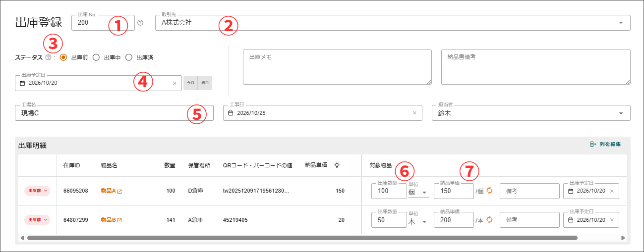Image resolution: width=644 pixels, height=252 pixels.
Task: Click the 対象物品 column header
Action: tap(381, 165)
